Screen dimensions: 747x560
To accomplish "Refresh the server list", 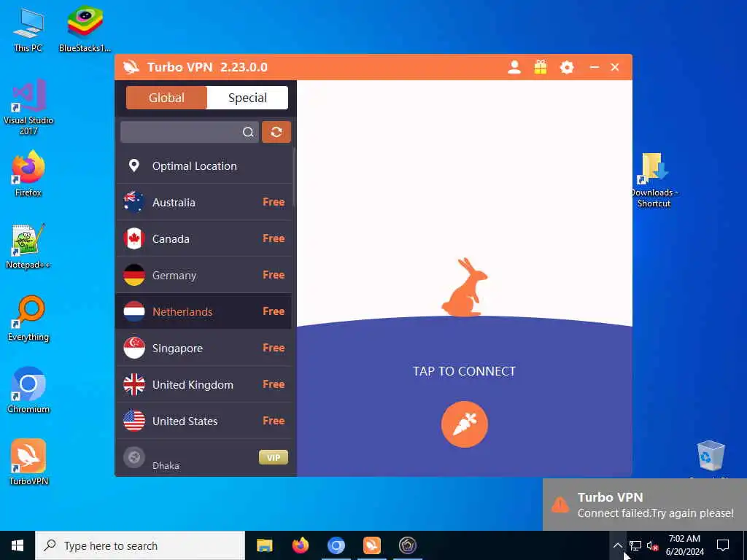I will pyautogui.click(x=276, y=132).
